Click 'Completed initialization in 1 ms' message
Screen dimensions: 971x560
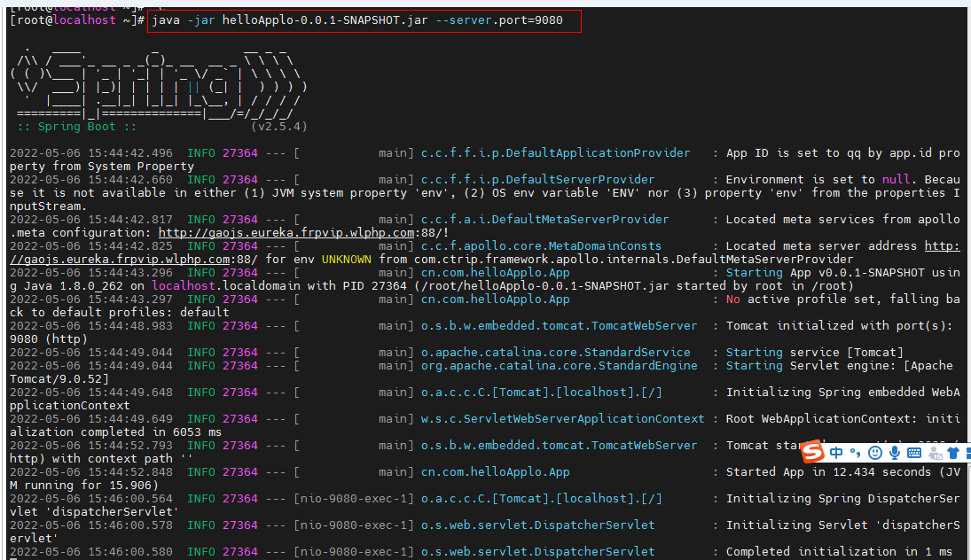pos(839,551)
